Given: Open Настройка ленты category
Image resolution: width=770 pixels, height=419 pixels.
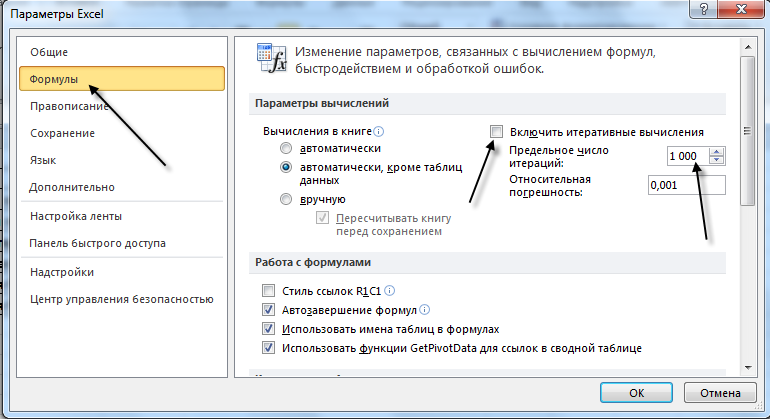Looking at the screenshot, I should [x=76, y=216].
